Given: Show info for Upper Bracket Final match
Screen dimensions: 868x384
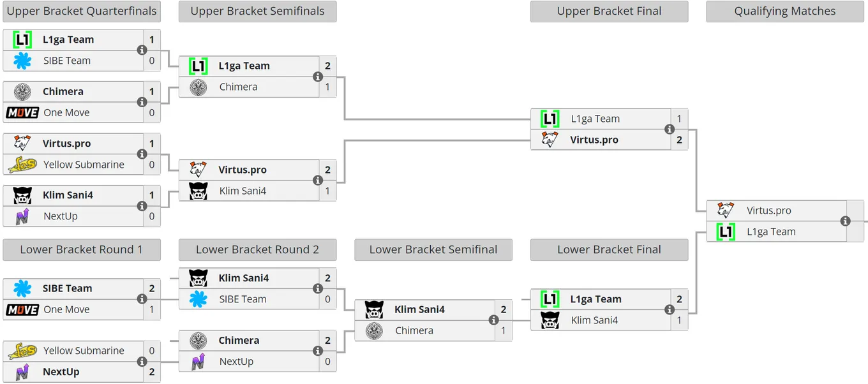Looking at the screenshot, I should click(670, 129).
